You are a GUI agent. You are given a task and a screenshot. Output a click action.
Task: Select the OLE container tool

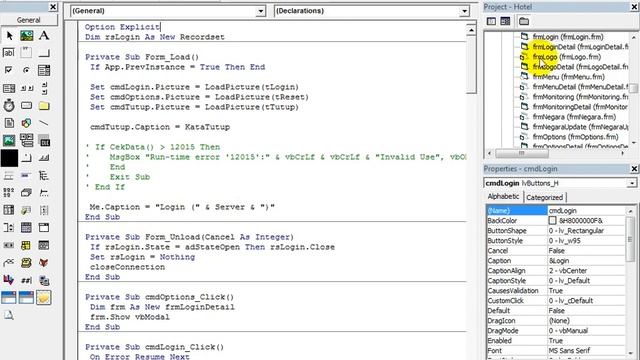point(44,140)
